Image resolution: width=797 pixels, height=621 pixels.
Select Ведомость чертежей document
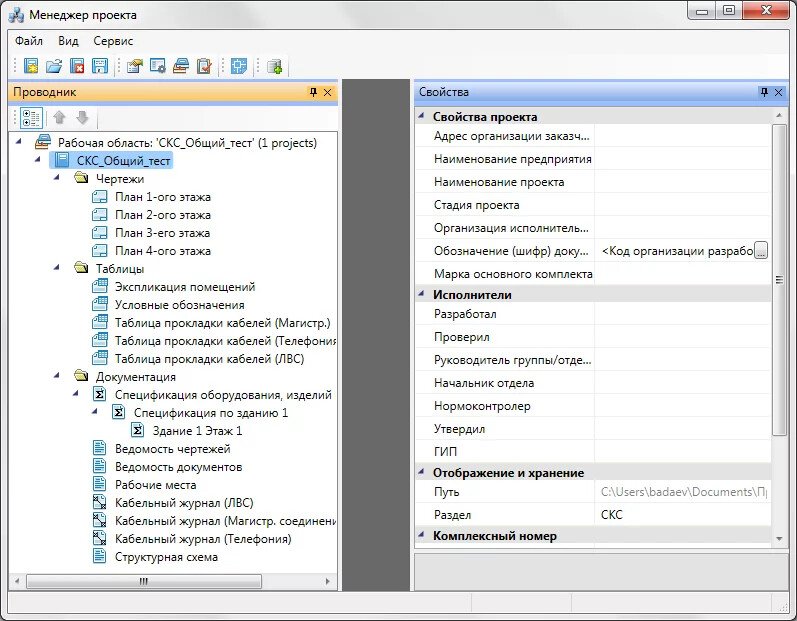coord(172,449)
